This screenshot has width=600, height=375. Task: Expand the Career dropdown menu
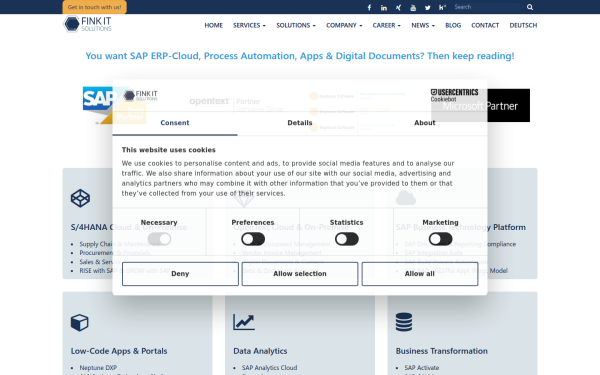click(x=386, y=25)
